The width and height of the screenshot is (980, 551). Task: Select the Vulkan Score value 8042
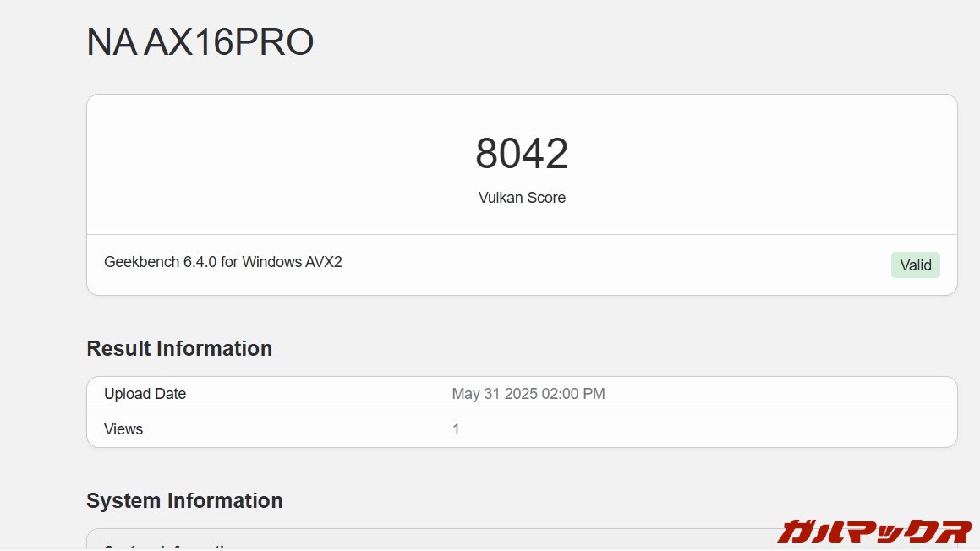[522, 154]
